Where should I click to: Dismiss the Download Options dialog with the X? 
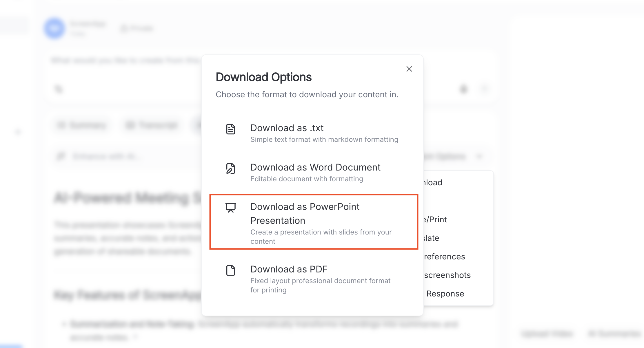point(409,69)
